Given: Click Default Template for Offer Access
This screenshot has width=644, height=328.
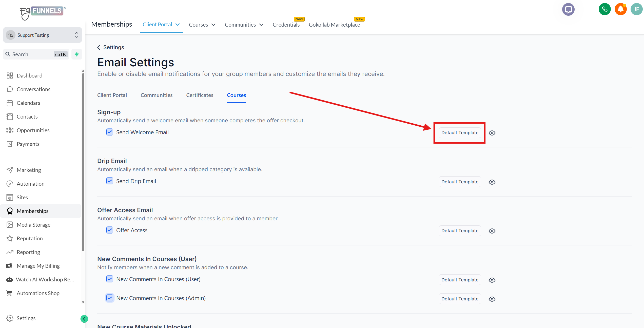Looking at the screenshot, I should pos(460,231).
